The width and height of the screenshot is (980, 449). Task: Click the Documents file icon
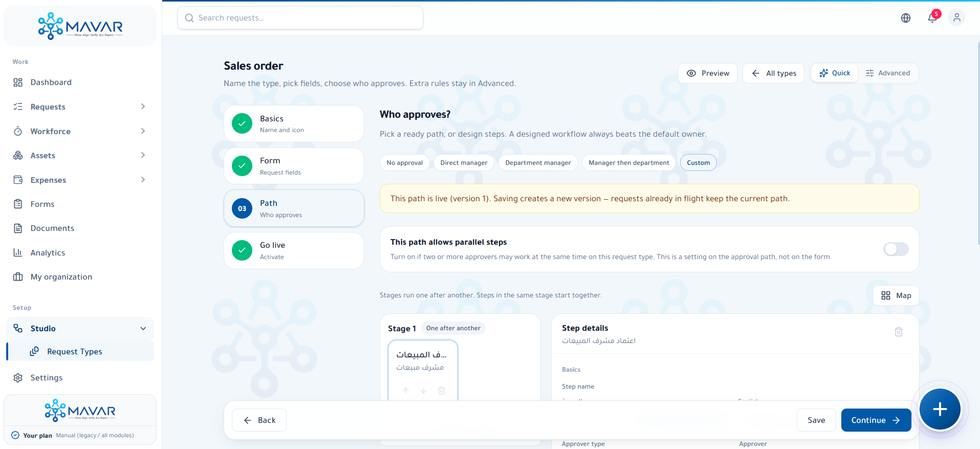click(18, 228)
